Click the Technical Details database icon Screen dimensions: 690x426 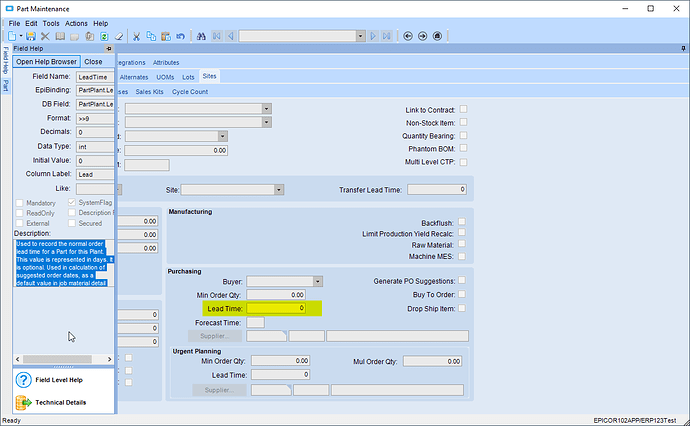[23, 402]
